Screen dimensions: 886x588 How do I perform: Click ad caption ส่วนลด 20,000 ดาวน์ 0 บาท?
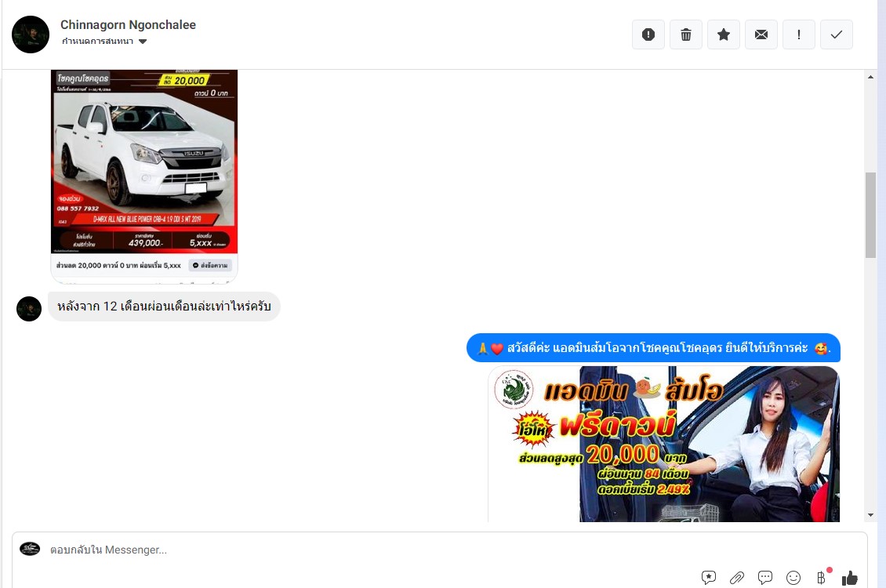coord(118,266)
